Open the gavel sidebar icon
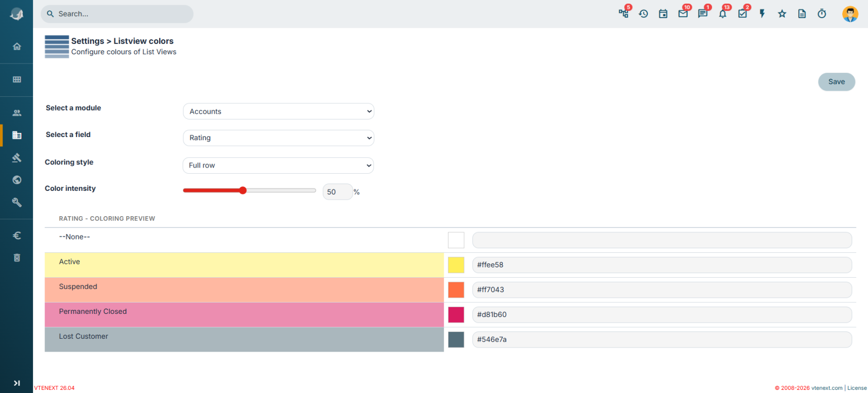868x393 pixels. [17, 158]
